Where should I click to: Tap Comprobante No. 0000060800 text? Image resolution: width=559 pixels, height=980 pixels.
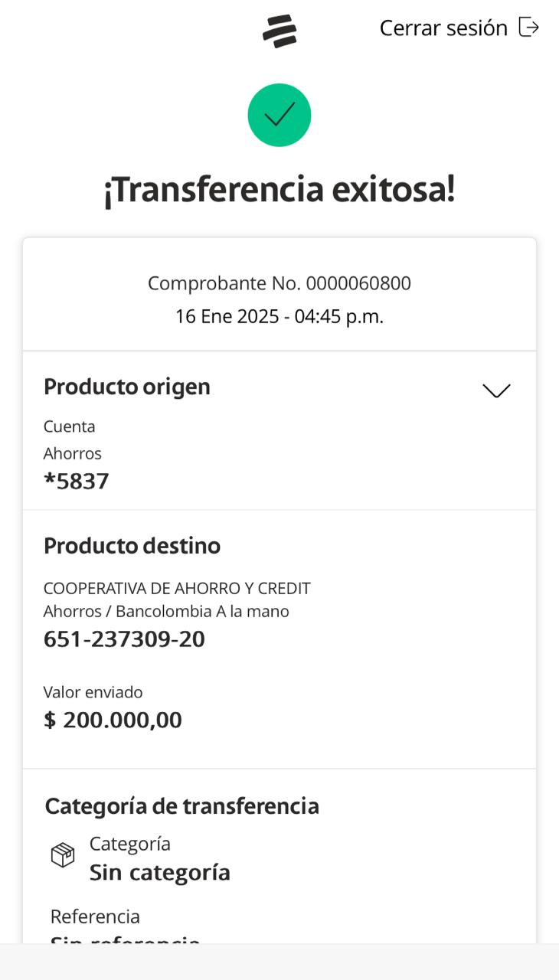click(279, 283)
